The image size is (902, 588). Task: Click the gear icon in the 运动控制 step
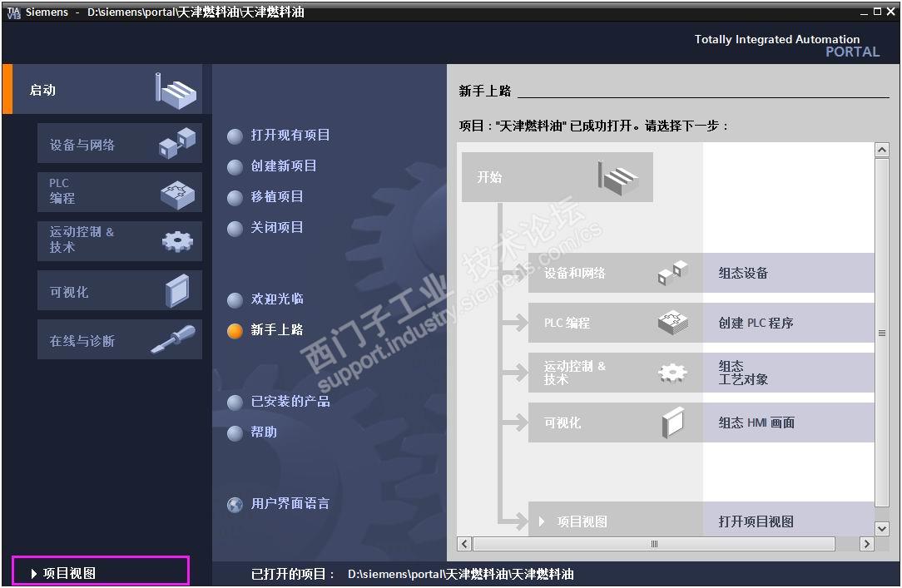672,373
